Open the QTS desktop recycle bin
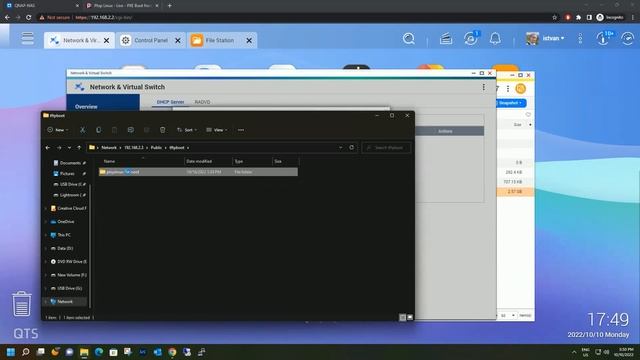640x360 pixels. coord(22,304)
